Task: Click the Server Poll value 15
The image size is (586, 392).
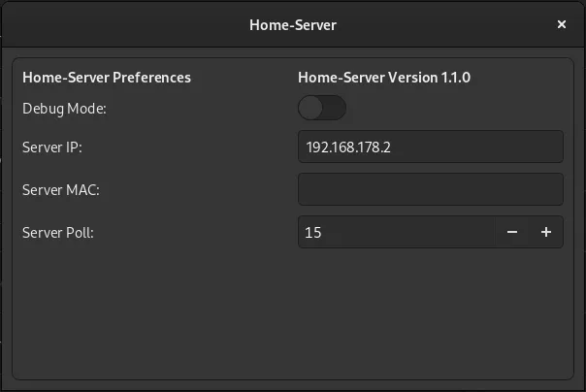Action: (312, 233)
